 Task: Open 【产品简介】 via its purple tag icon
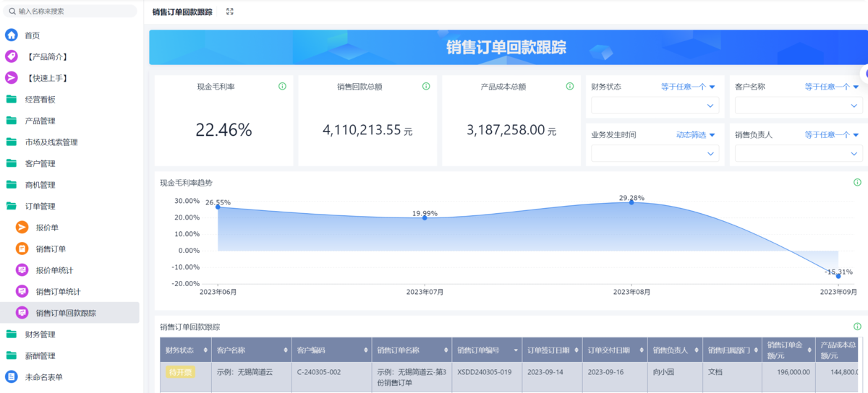pyautogui.click(x=12, y=56)
